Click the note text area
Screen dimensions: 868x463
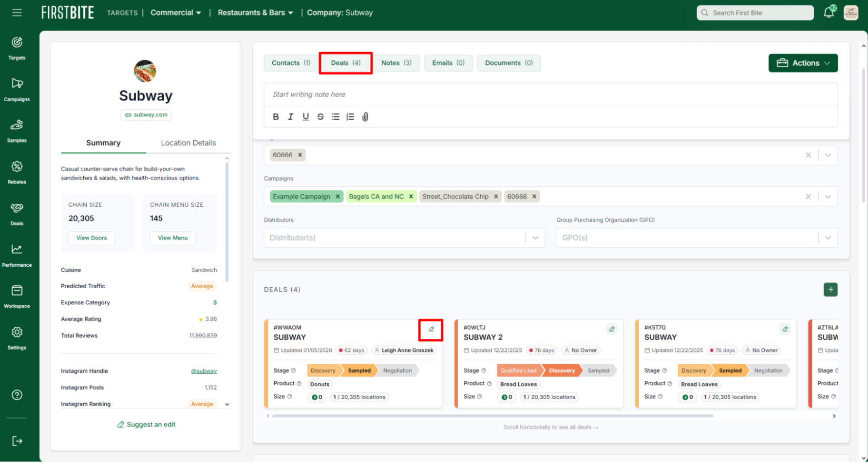551,94
